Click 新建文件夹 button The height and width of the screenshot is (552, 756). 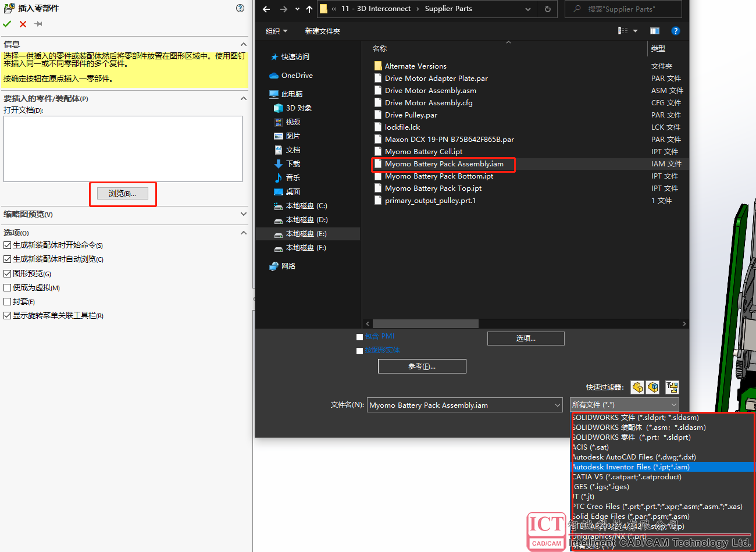[323, 31]
